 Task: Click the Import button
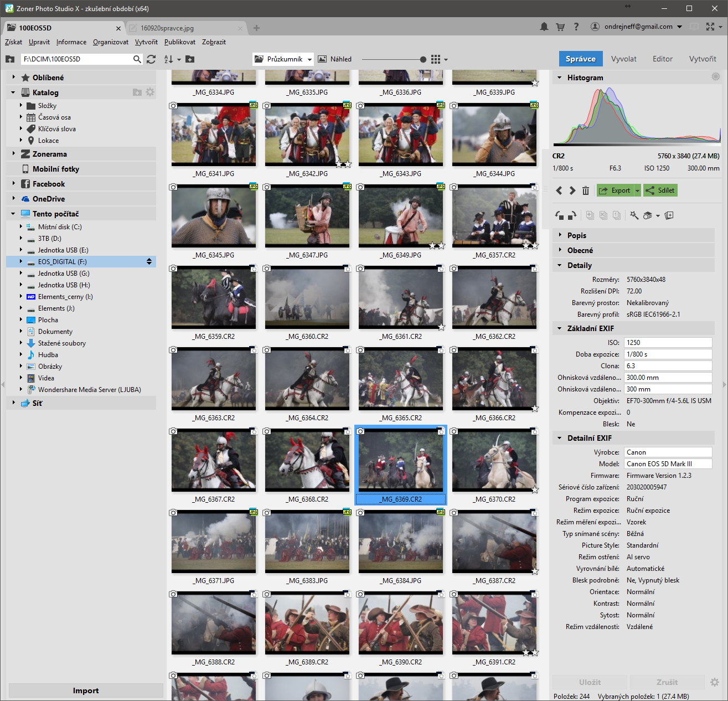pos(86,690)
